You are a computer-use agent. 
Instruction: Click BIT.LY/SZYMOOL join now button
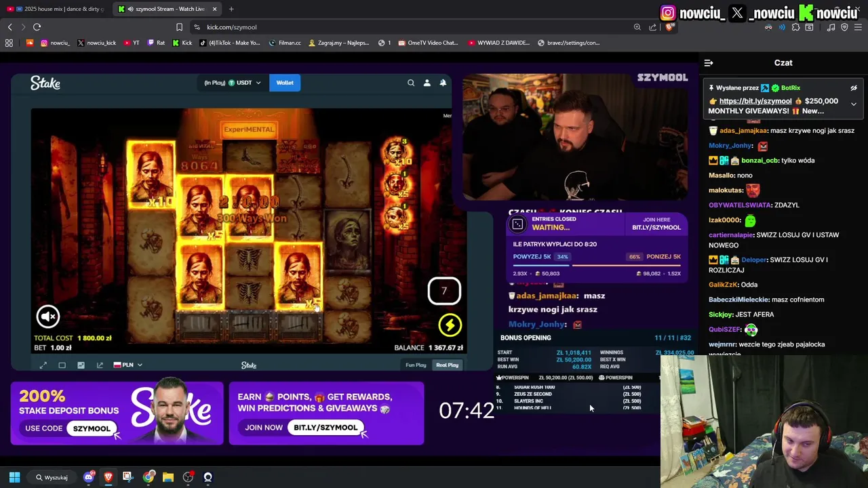(x=325, y=428)
